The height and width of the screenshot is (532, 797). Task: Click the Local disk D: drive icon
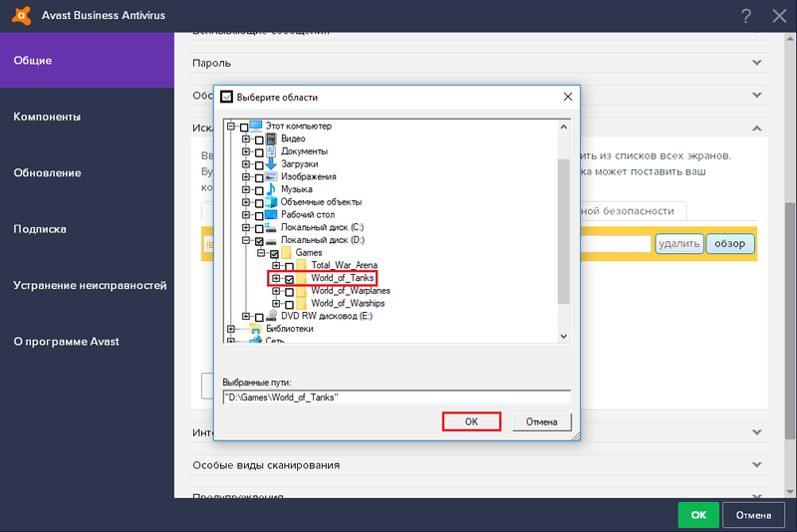coord(271,241)
